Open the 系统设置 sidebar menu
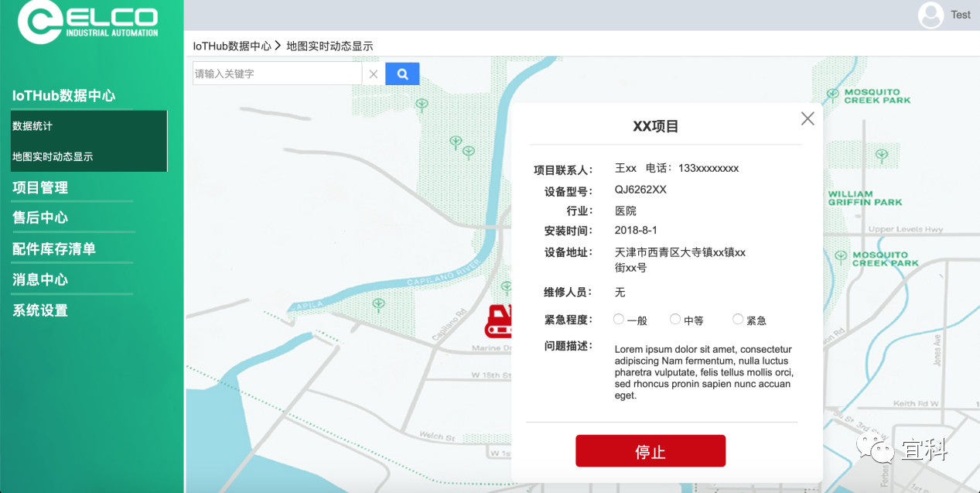The image size is (980, 493). pyautogui.click(x=40, y=310)
